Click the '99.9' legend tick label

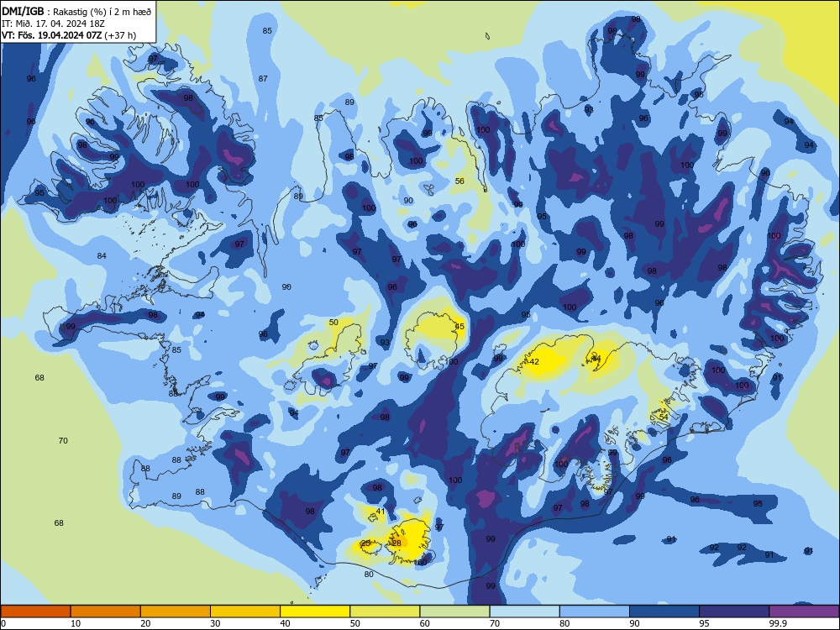point(777,623)
